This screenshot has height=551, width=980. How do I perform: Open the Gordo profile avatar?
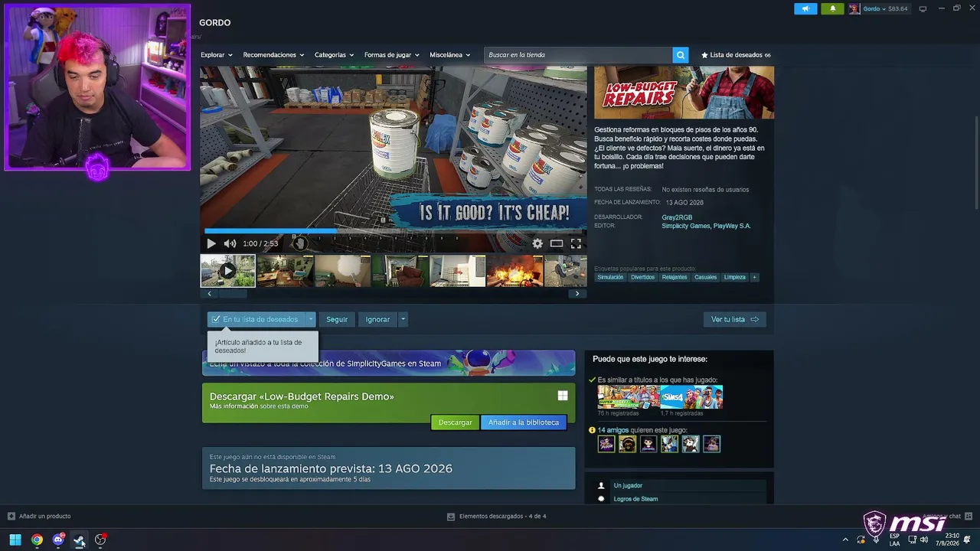tap(854, 8)
